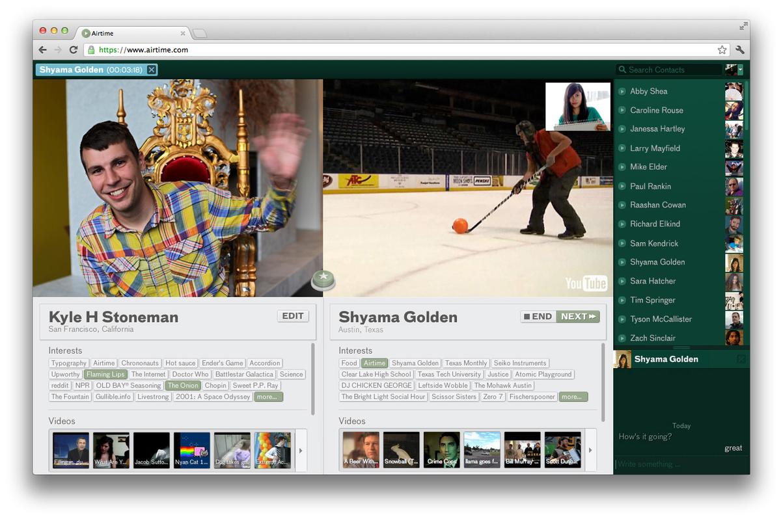Screen dimensions: 781x532
Task: Click the green star button between videos
Action: point(323,279)
